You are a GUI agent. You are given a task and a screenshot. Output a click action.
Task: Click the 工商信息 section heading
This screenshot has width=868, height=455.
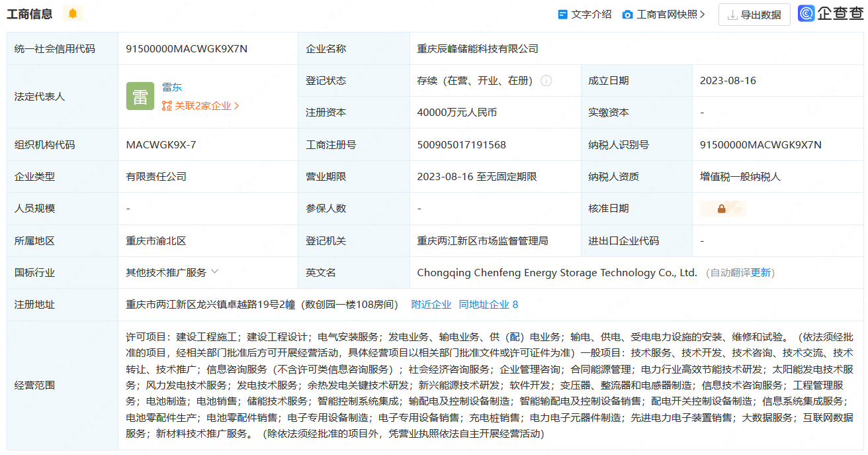point(30,14)
